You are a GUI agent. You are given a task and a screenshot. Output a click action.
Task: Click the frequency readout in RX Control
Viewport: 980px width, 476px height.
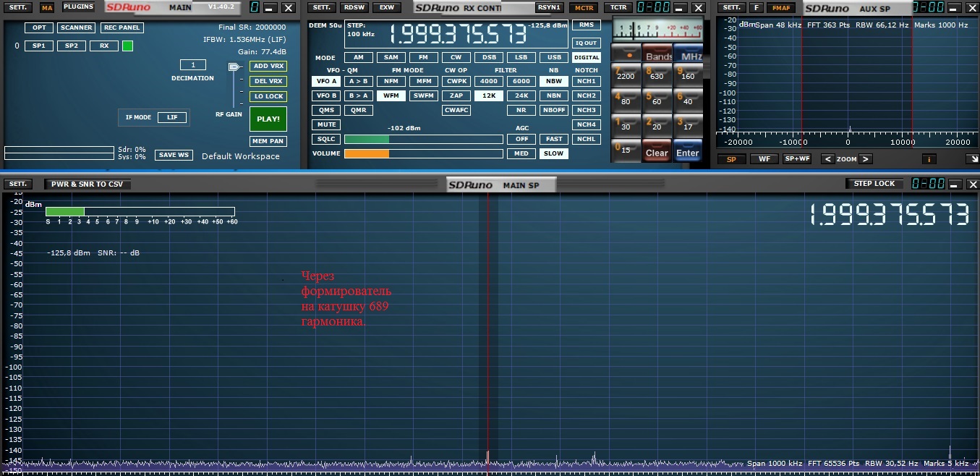[x=459, y=34]
